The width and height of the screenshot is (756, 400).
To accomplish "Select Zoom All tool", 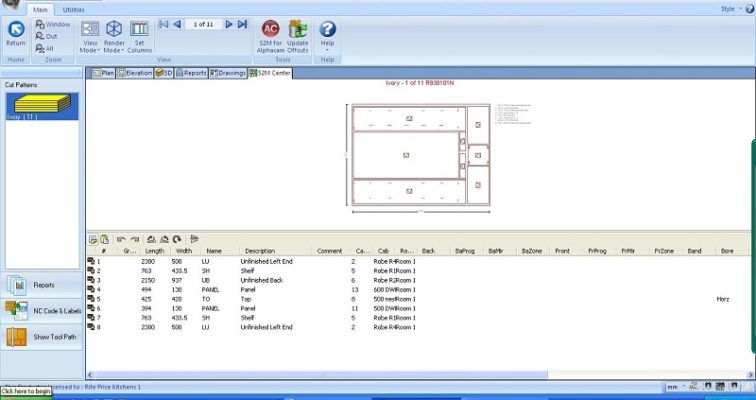I will [x=44, y=48].
